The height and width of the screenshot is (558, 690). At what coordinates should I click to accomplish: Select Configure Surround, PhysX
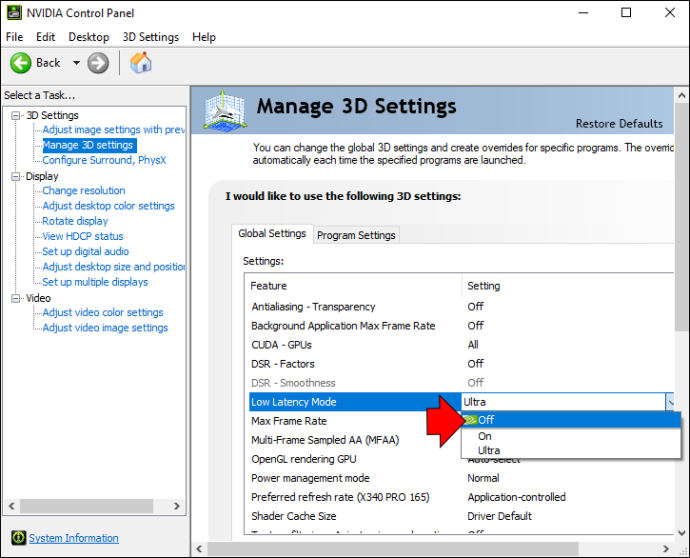click(104, 160)
